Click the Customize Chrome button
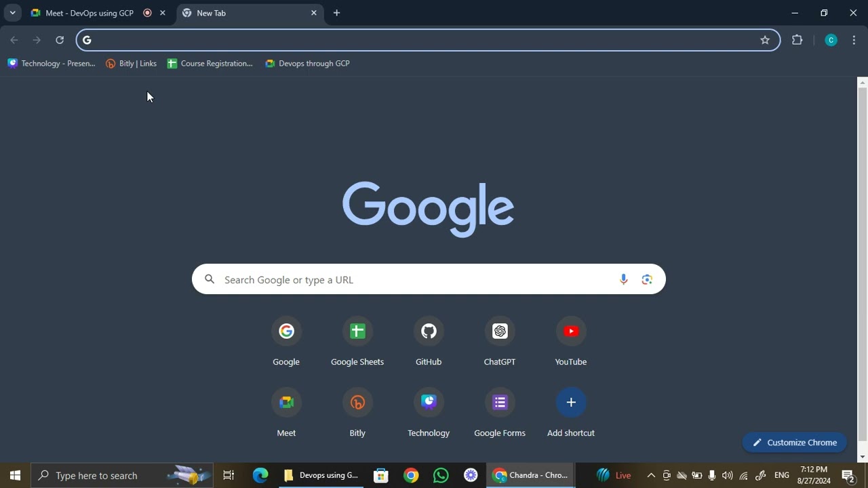This screenshot has height=488, width=868. pyautogui.click(x=795, y=443)
